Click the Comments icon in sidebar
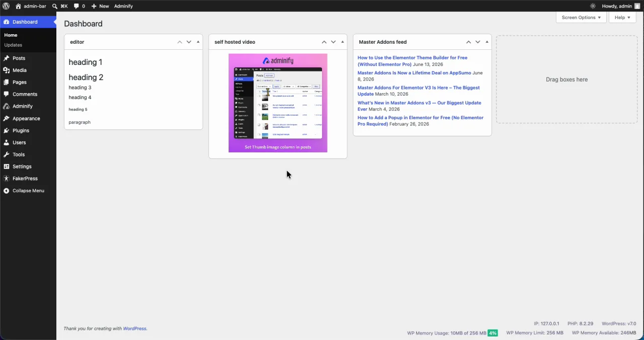The width and height of the screenshot is (644, 340). tap(6, 94)
